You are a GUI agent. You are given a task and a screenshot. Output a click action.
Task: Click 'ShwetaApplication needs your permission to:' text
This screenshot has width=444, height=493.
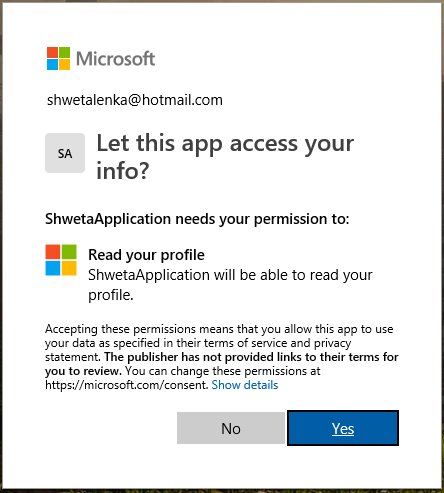[197, 219]
